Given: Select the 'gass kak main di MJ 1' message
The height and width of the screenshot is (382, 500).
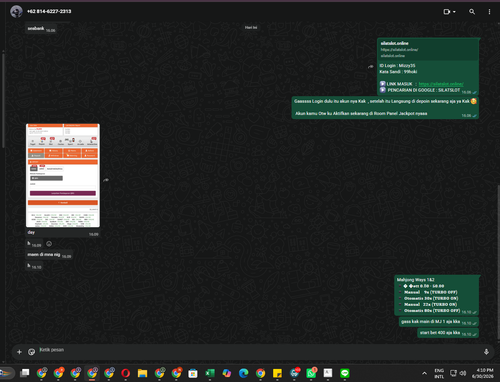Looking at the screenshot, I should [x=439, y=322].
